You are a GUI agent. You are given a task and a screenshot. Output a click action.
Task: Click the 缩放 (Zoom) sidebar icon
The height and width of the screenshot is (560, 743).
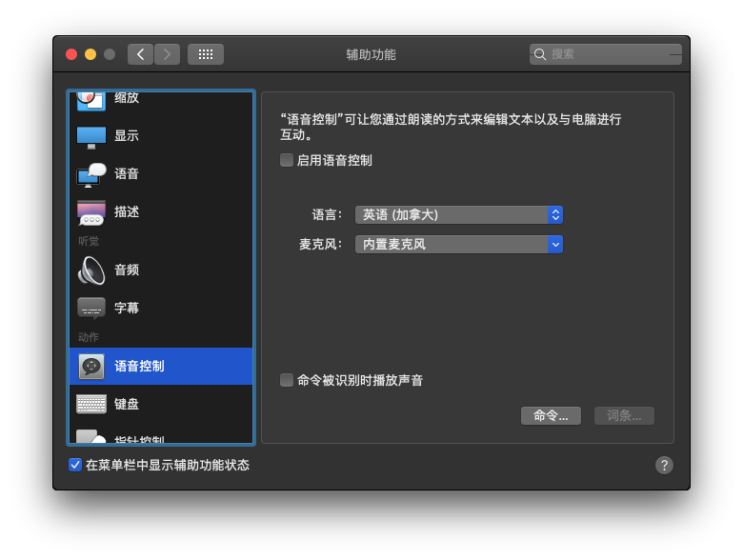pos(91,99)
